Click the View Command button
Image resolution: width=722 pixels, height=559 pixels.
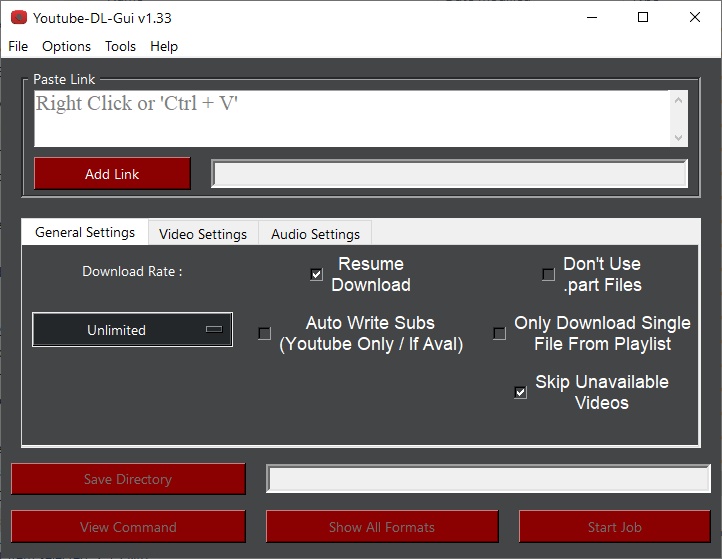point(128,526)
